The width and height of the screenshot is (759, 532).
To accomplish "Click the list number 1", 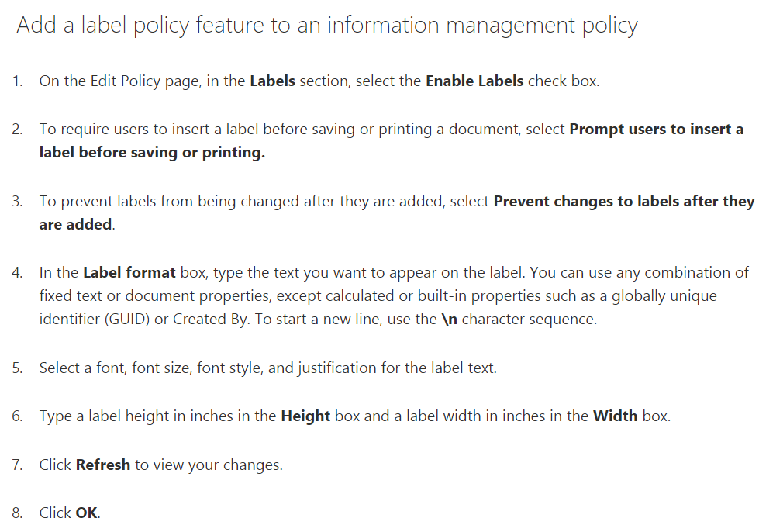I will tap(17, 81).
